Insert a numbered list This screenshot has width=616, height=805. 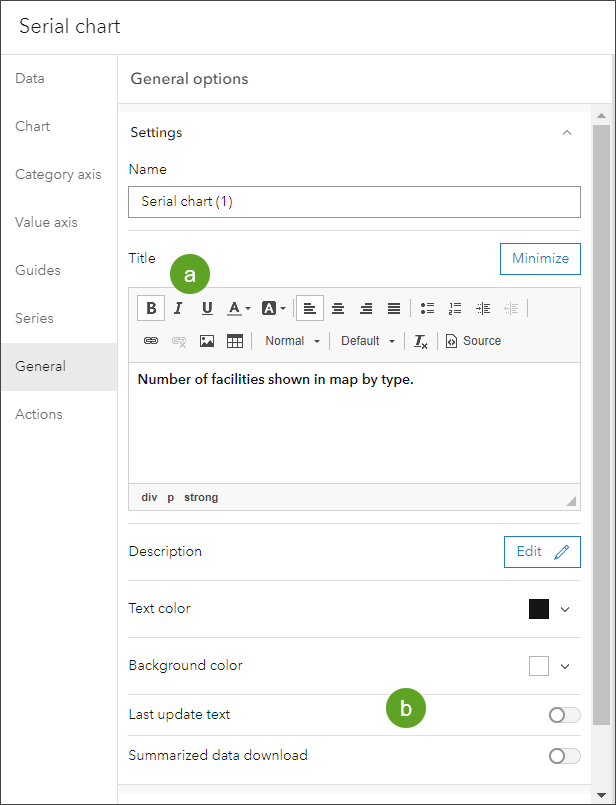455,308
